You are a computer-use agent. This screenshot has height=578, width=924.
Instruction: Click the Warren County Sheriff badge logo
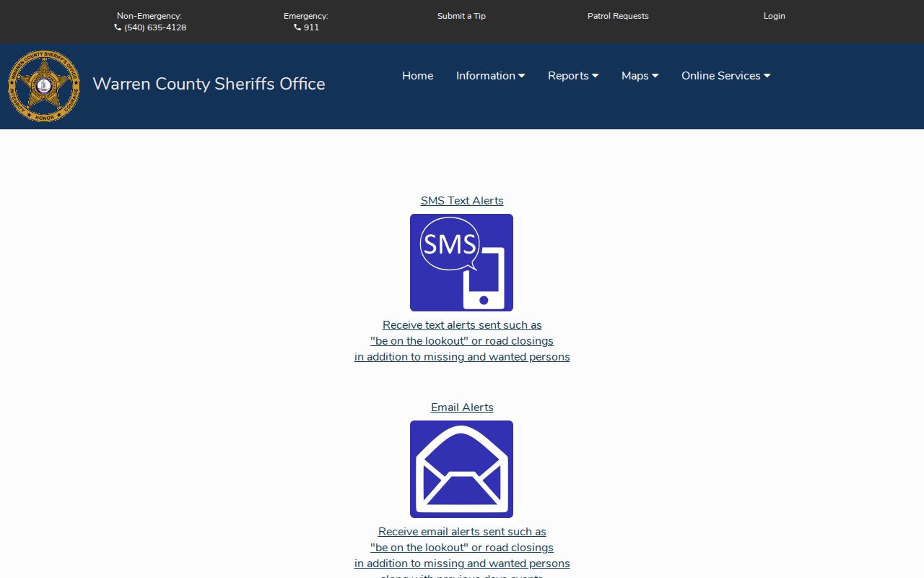[44, 86]
